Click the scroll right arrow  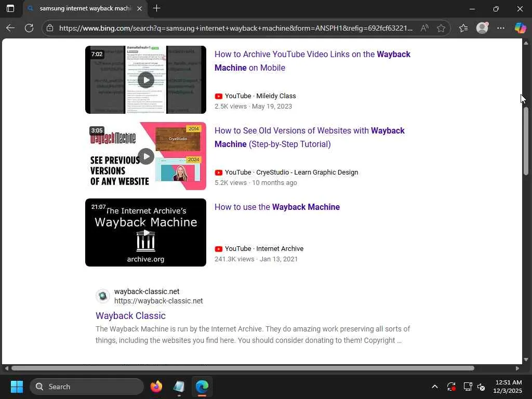pyautogui.click(x=517, y=368)
